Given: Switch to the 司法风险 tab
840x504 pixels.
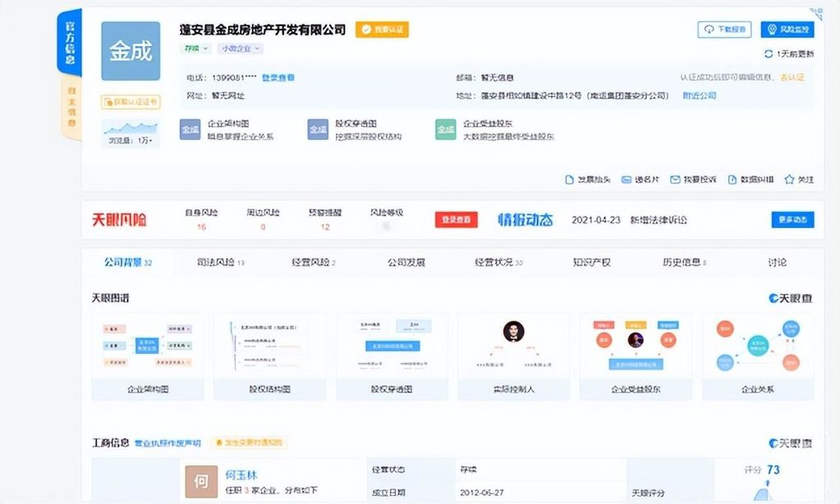Looking at the screenshot, I should click(x=219, y=263).
